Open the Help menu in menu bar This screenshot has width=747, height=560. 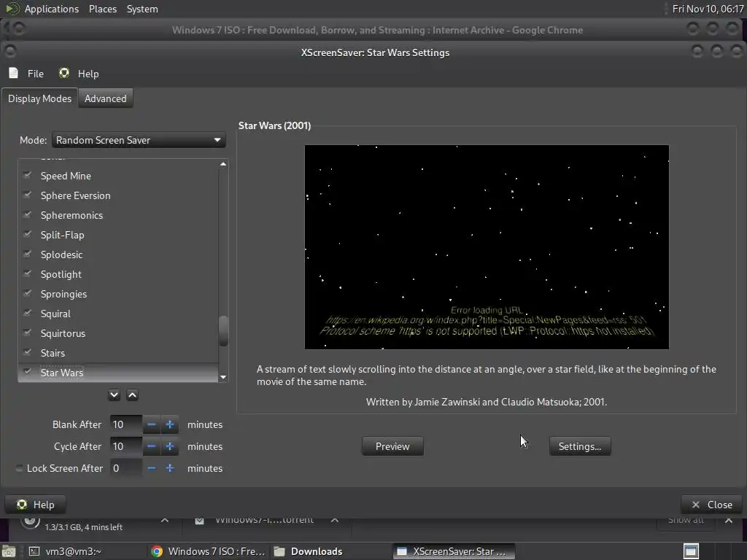(x=79, y=74)
